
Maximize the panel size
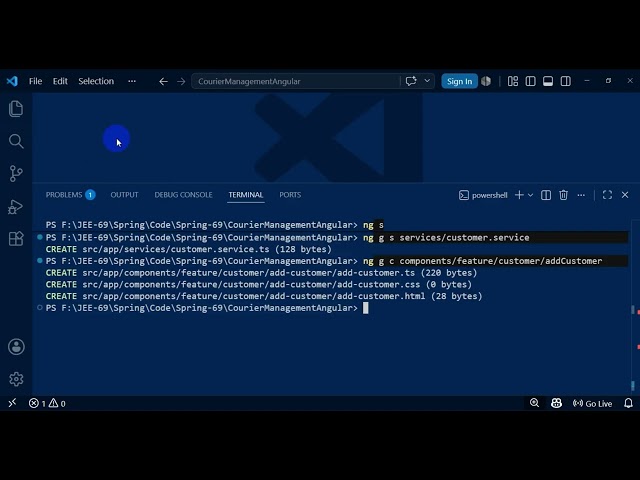click(607, 195)
